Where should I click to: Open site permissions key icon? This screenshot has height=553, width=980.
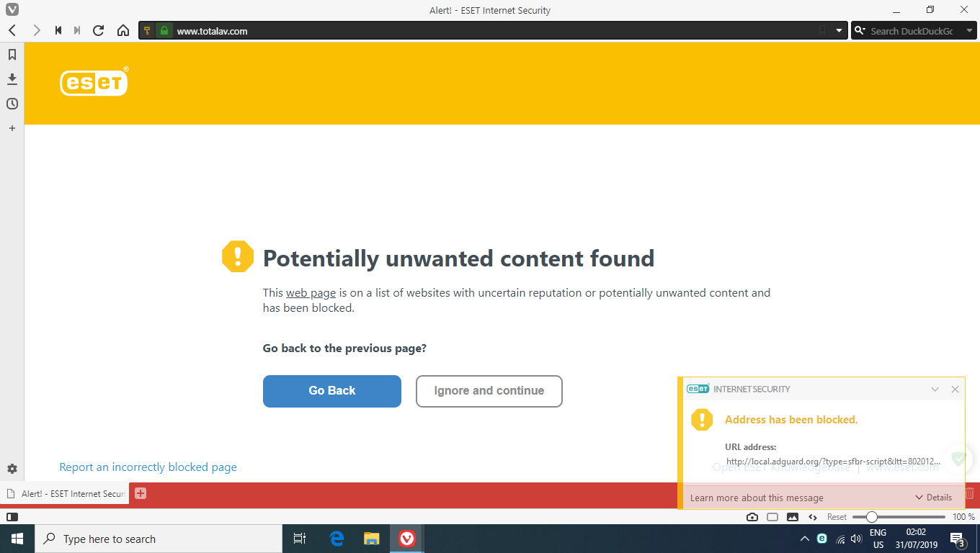pyautogui.click(x=148, y=30)
